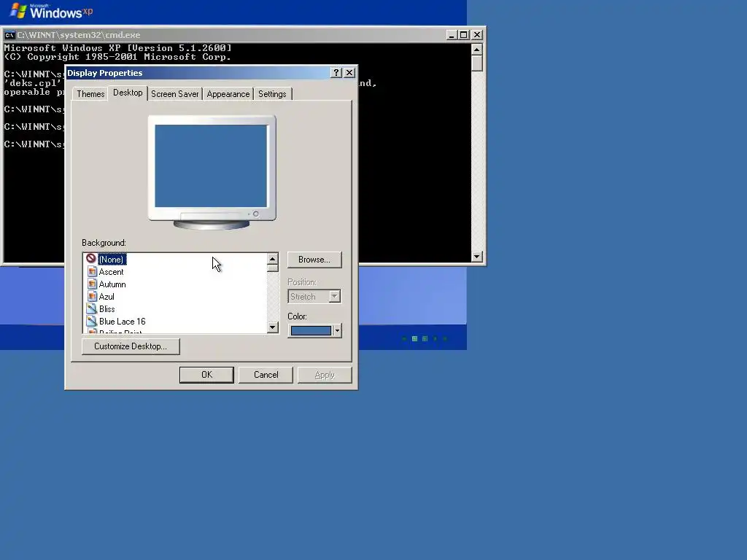
Task: Switch to the Screen Saver tab
Action: (175, 94)
